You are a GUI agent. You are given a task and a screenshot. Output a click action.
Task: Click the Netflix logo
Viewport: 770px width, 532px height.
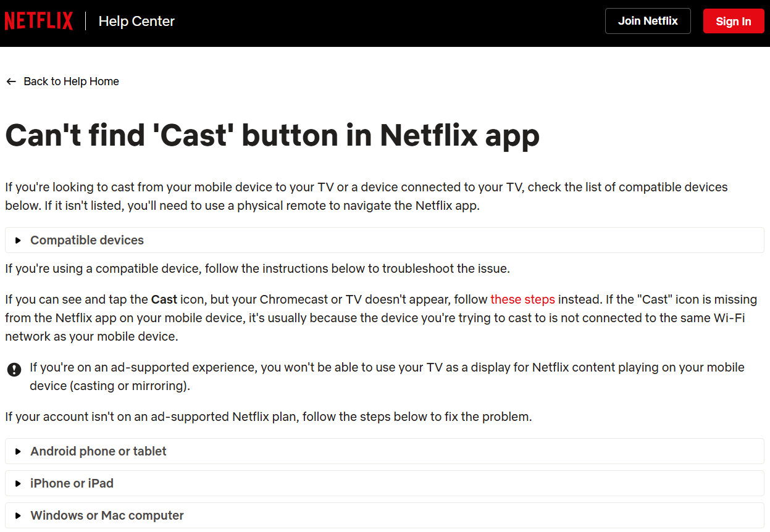(x=39, y=21)
